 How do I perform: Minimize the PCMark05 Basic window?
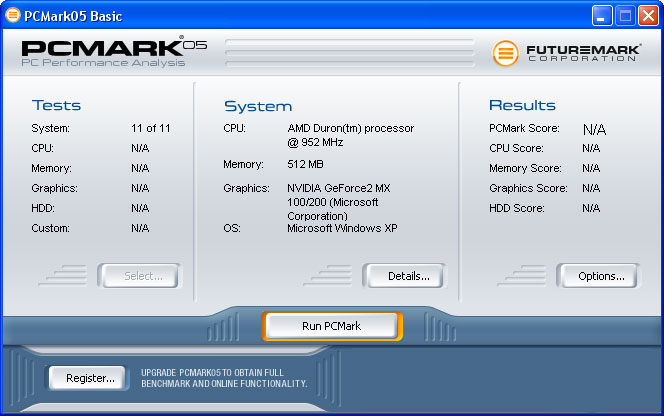603,15
